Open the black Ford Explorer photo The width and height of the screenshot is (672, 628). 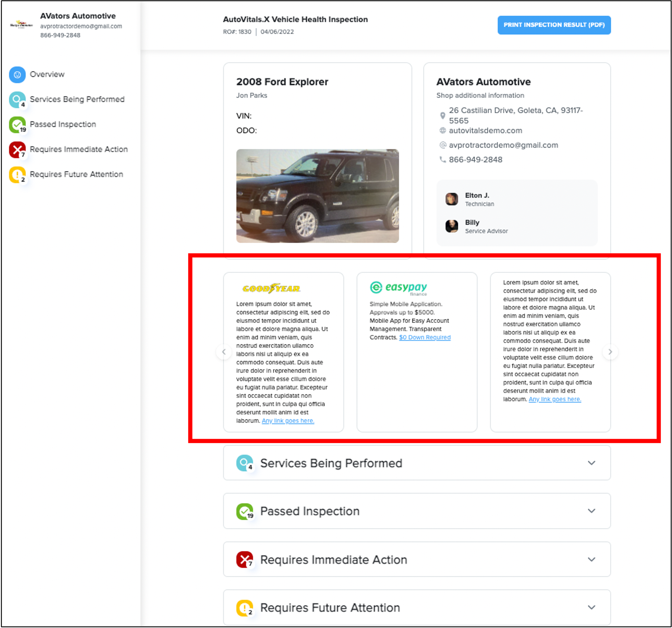(317, 196)
